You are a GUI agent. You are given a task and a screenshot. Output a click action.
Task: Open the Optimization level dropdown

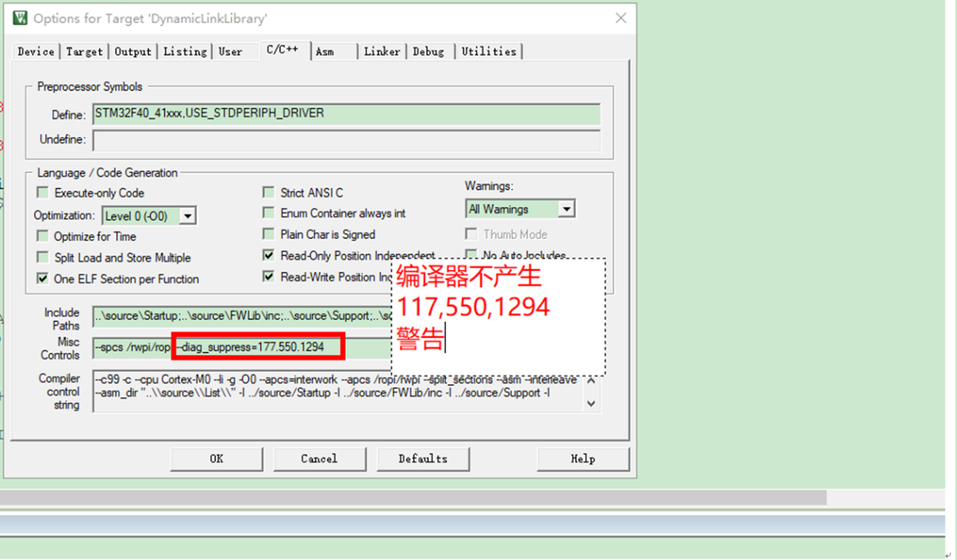188,216
